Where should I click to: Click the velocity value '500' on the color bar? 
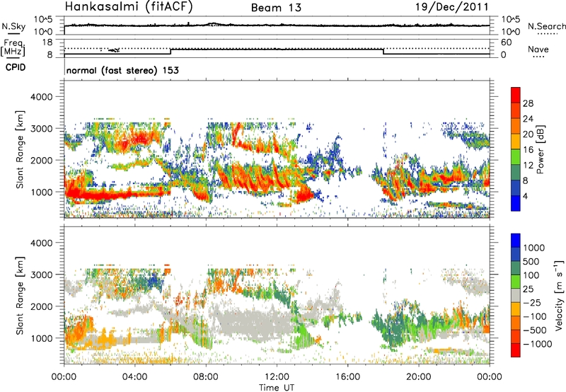(x=533, y=261)
